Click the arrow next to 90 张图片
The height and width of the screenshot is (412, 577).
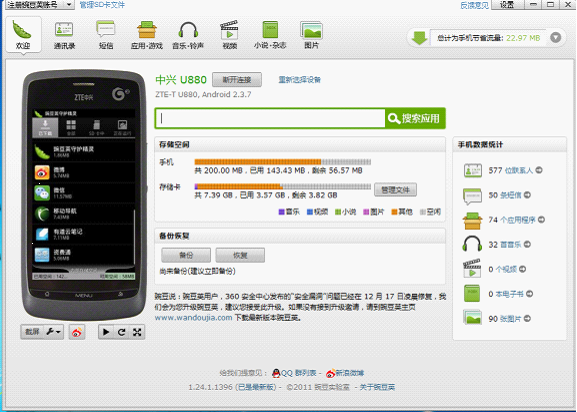tap(527, 318)
